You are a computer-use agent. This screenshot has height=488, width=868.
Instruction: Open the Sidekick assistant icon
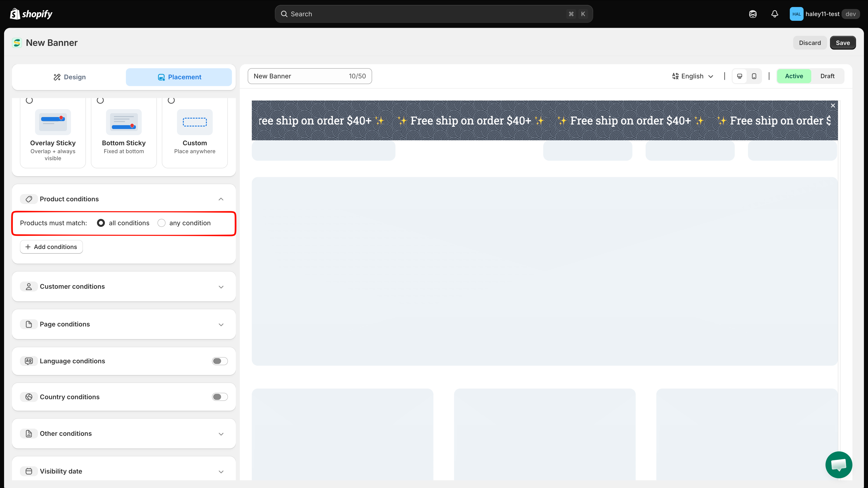point(753,14)
